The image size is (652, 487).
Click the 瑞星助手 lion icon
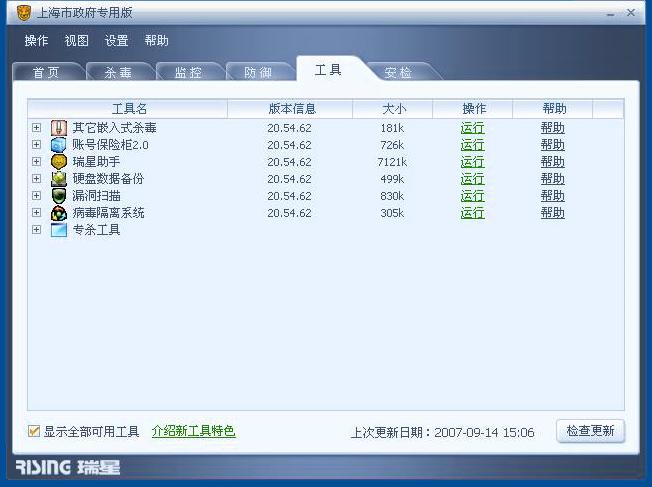pos(59,162)
